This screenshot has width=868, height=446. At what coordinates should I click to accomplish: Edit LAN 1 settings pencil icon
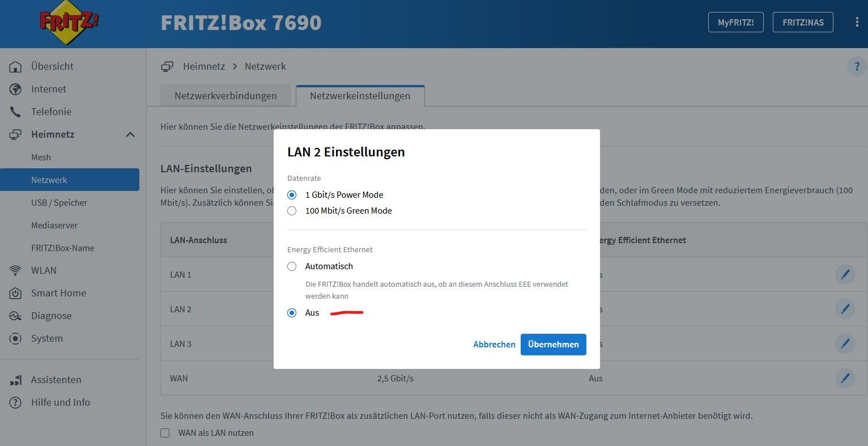(x=845, y=275)
